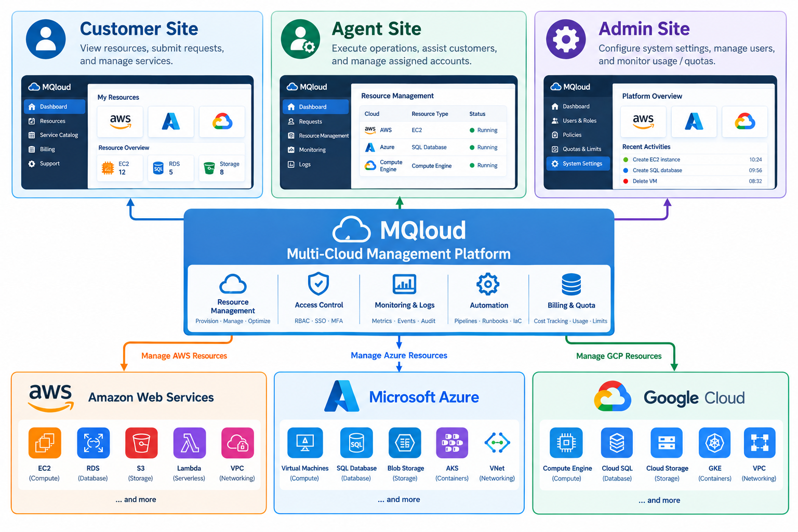Open System Settings in Admin sidebar

[578, 164]
